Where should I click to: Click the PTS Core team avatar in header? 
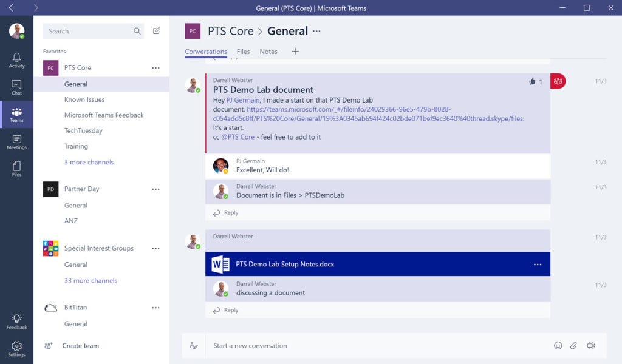pyautogui.click(x=193, y=31)
